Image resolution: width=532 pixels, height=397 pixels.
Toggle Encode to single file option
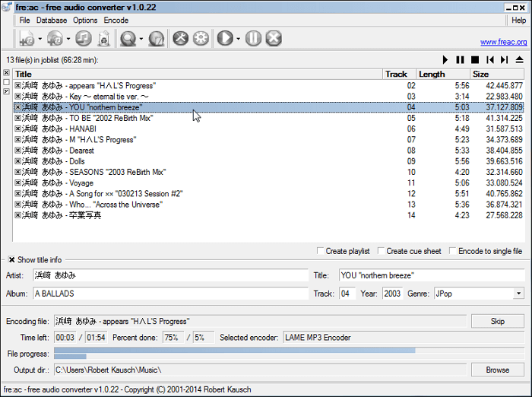click(x=452, y=251)
